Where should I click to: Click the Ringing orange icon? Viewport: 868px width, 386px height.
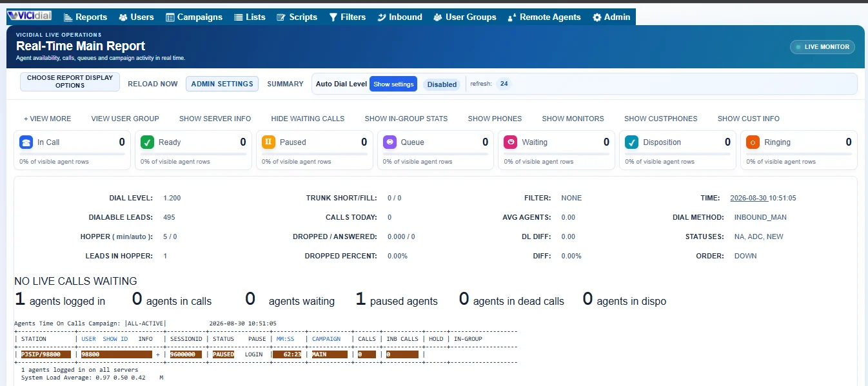[753, 142]
